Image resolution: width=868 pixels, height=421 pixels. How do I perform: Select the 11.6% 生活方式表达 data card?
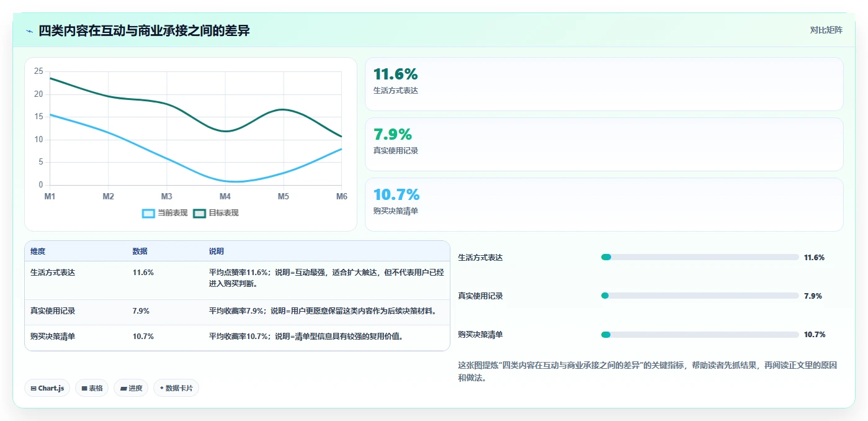point(604,84)
